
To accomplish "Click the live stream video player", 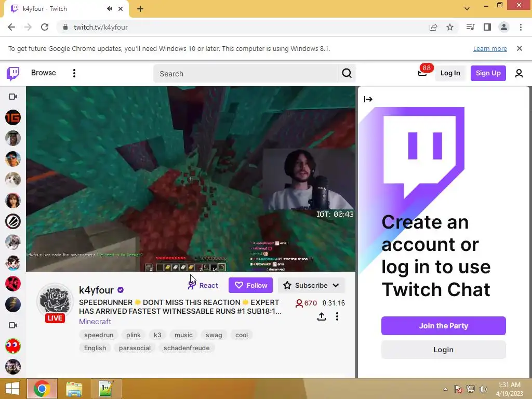I will point(191,179).
